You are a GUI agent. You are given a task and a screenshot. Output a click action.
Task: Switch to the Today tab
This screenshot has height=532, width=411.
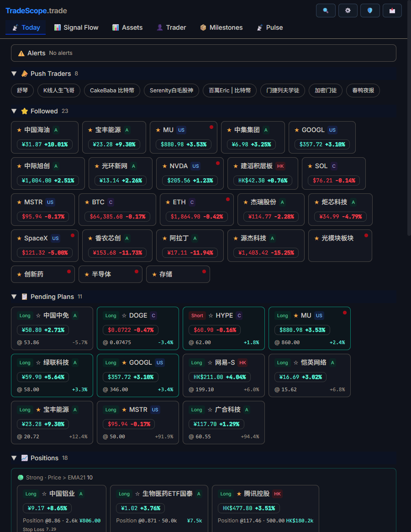26,27
